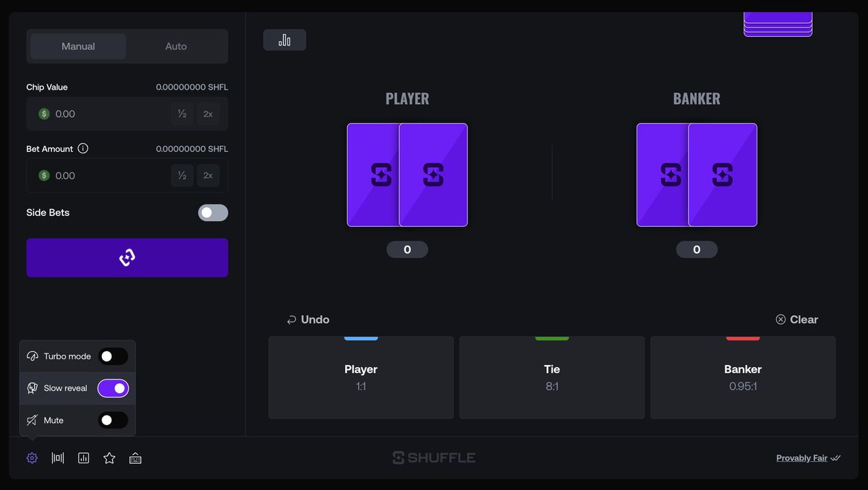Enable the Side Bets switch
This screenshot has width=868, height=490.
click(213, 212)
